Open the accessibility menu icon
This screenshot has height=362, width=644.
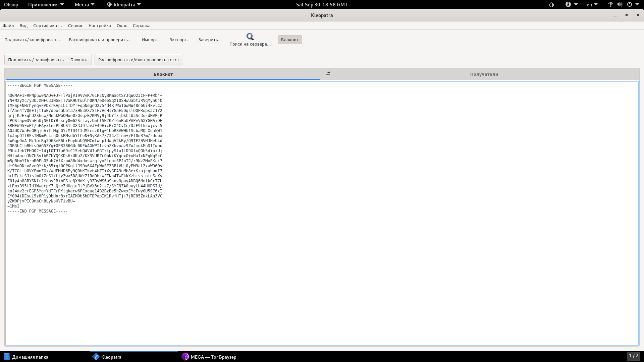tap(568, 5)
